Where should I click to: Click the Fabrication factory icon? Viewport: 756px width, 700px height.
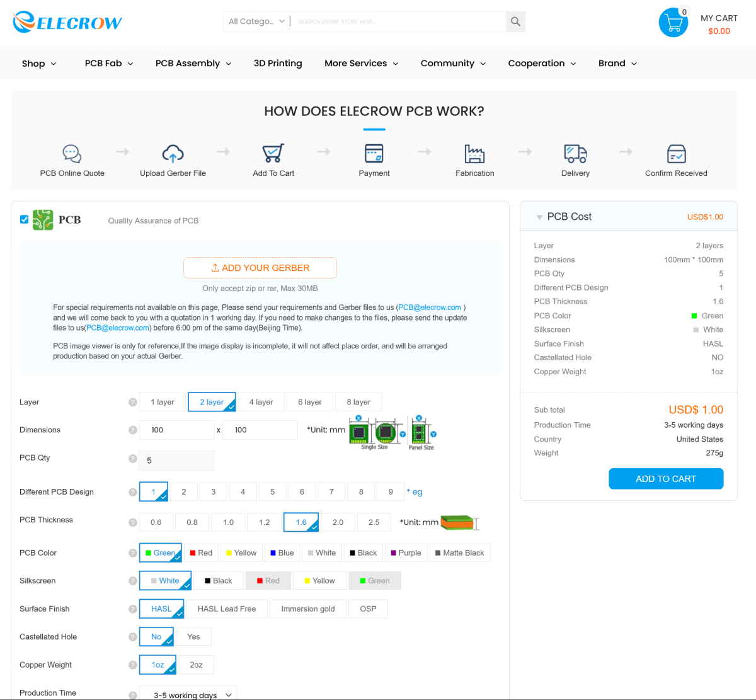tap(475, 153)
